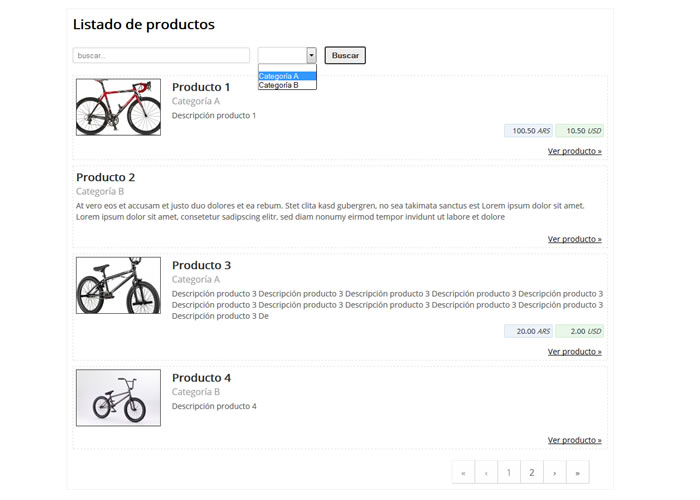Click the red road bike thumbnail
Screen dimensions: 700x500
pyautogui.click(x=118, y=107)
